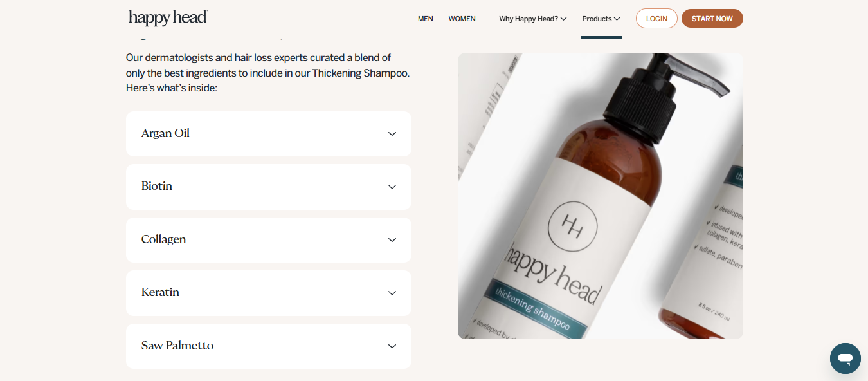
Task: Open the Why Happy Head? dropdown
Action: [532, 19]
